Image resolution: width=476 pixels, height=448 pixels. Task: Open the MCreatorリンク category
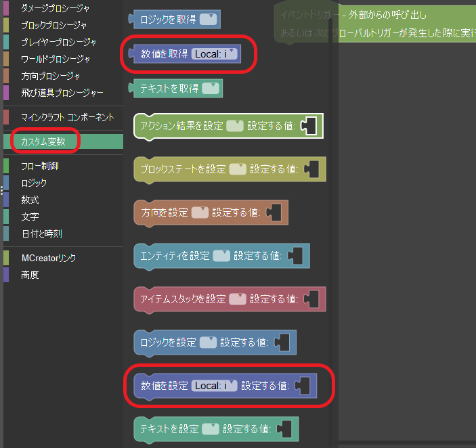[x=49, y=258]
